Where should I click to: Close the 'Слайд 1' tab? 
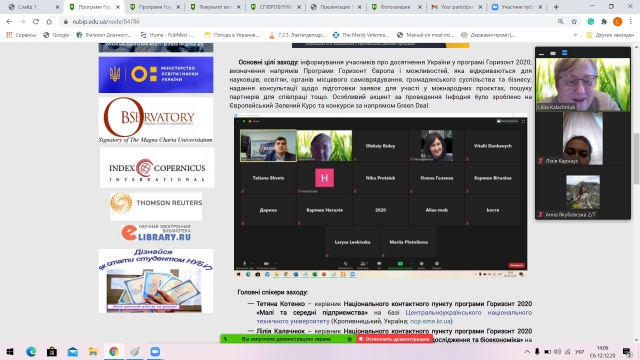click(x=57, y=7)
